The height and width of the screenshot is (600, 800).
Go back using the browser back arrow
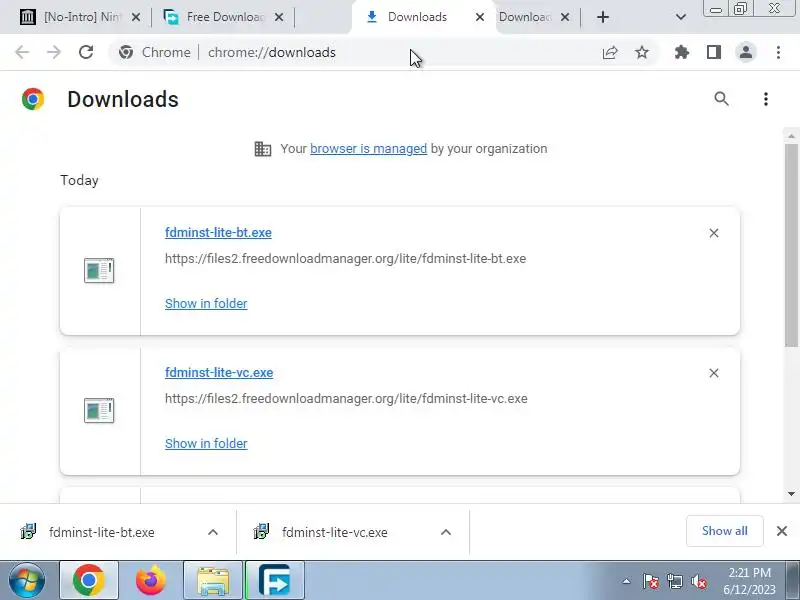click(x=22, y=52)
